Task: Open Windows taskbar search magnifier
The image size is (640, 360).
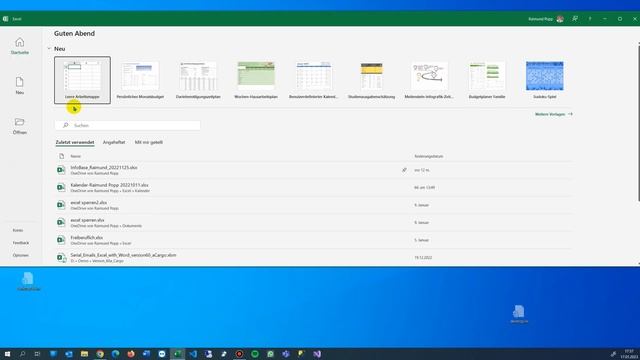Action: coord(22,354)
